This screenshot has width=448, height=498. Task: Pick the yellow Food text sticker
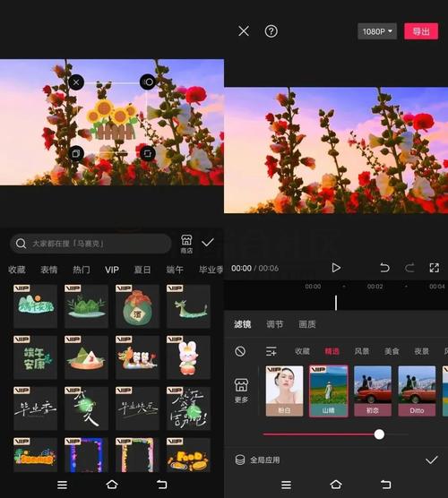[188, 455]
